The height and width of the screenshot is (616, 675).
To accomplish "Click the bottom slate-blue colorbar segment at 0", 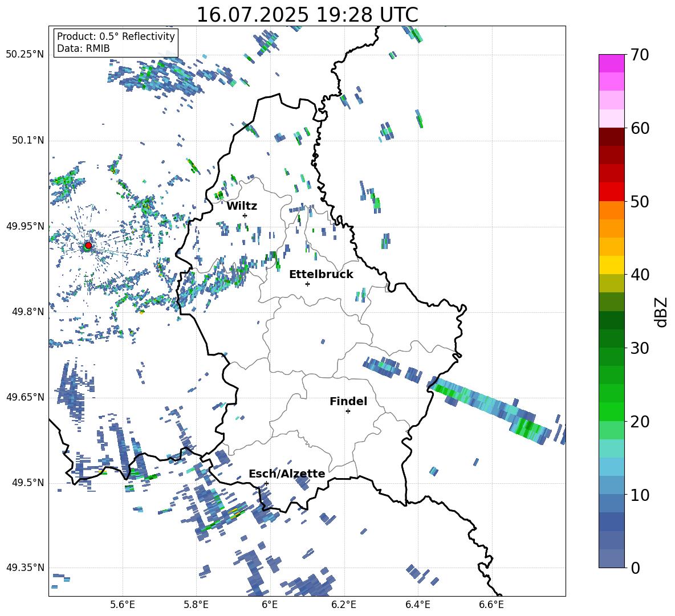I will pyautogui.click(x=611, y=558).
